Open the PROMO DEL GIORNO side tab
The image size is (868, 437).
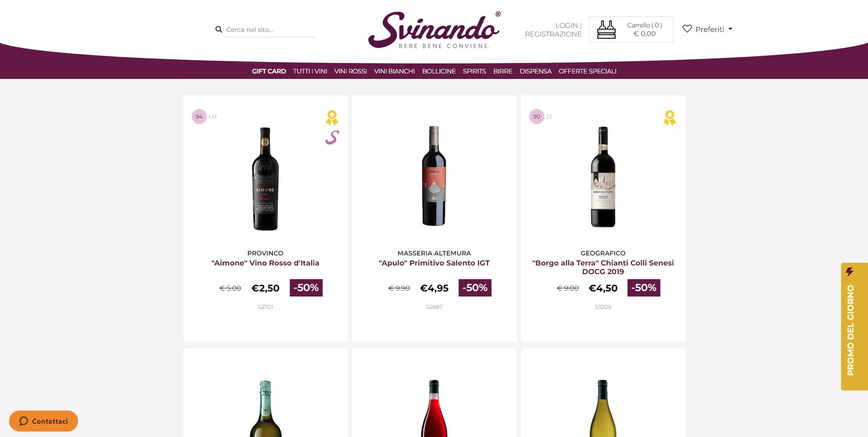(854, 327)
